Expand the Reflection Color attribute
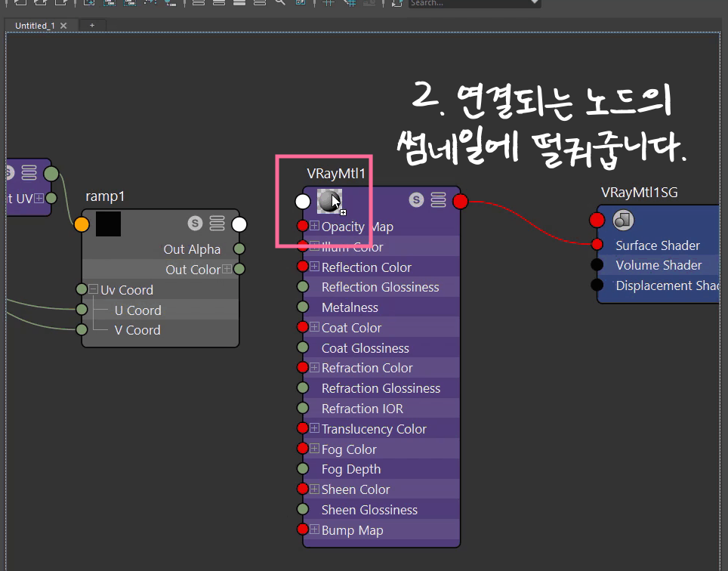 pyautogui.click(x=314, y=267)
